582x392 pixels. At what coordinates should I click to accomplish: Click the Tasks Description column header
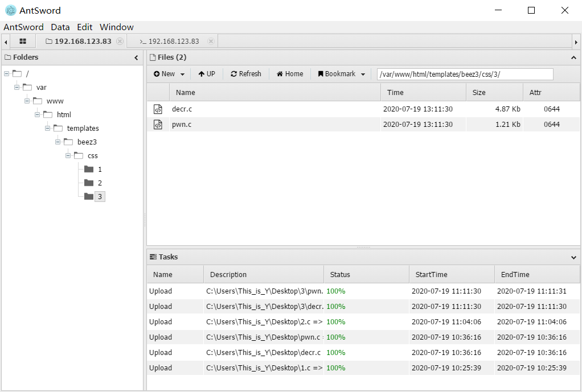click(264, 274)
